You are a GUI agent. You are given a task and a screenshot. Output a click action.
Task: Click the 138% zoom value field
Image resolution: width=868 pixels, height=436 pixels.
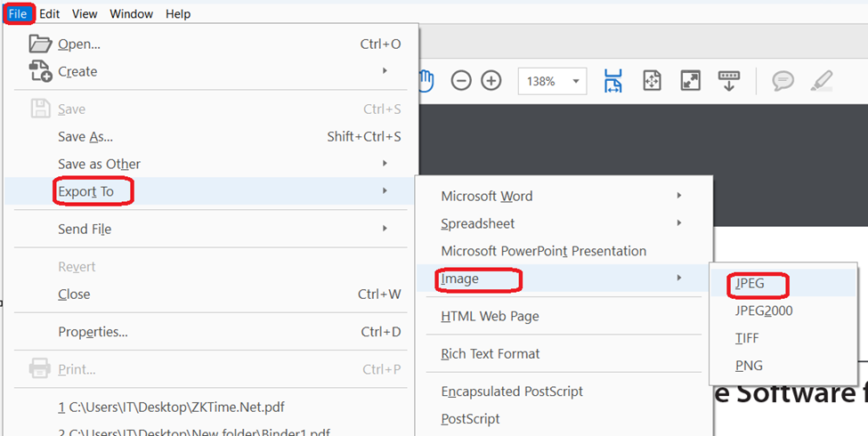[543, 81]
